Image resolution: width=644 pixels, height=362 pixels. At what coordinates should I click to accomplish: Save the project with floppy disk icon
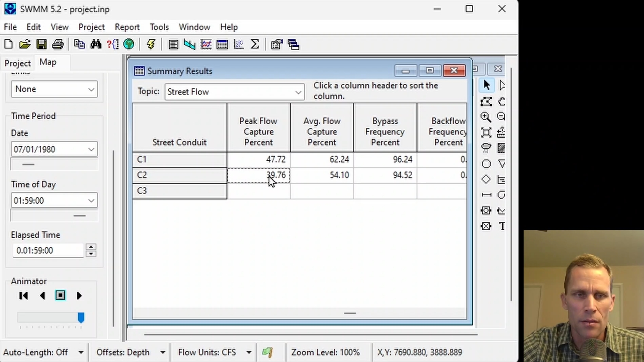click(41, 44)
